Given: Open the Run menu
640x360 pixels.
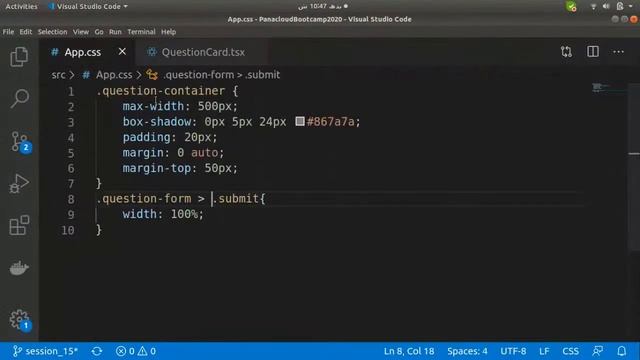Looking at the screenshot, I should coord(115,32).
